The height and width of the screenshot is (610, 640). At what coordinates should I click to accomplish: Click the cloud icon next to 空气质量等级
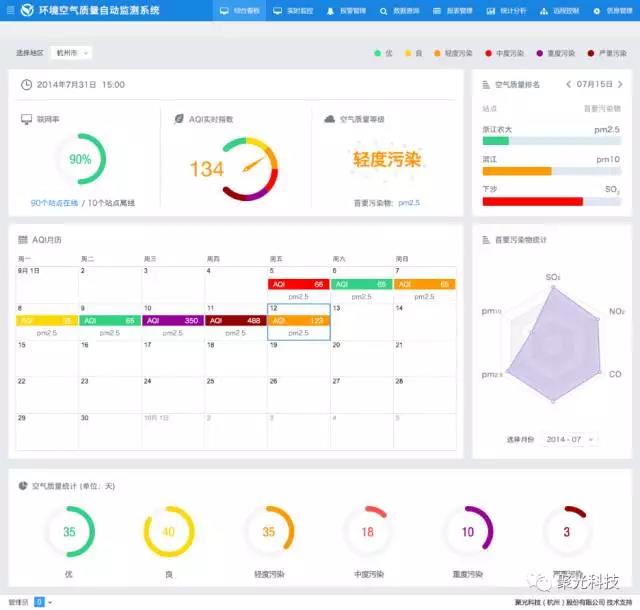click(x=329, y=119)
